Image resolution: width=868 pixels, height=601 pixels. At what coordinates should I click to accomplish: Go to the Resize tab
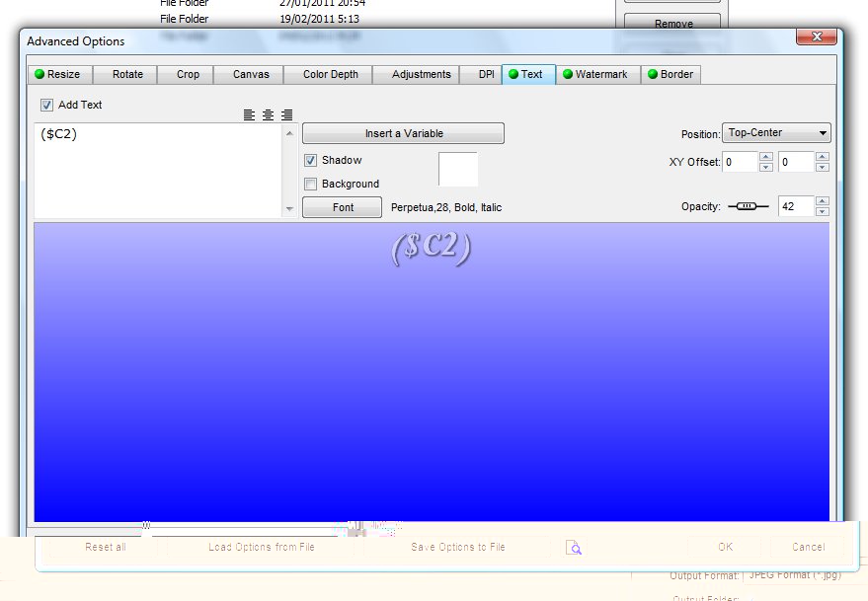pos(57,74)
